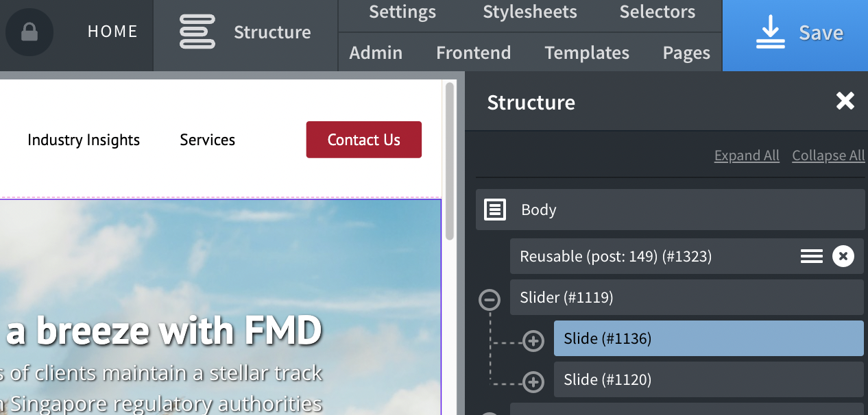Open the Templates menu
The height and width of the screenshot is (415, 868).
point(587,53)
